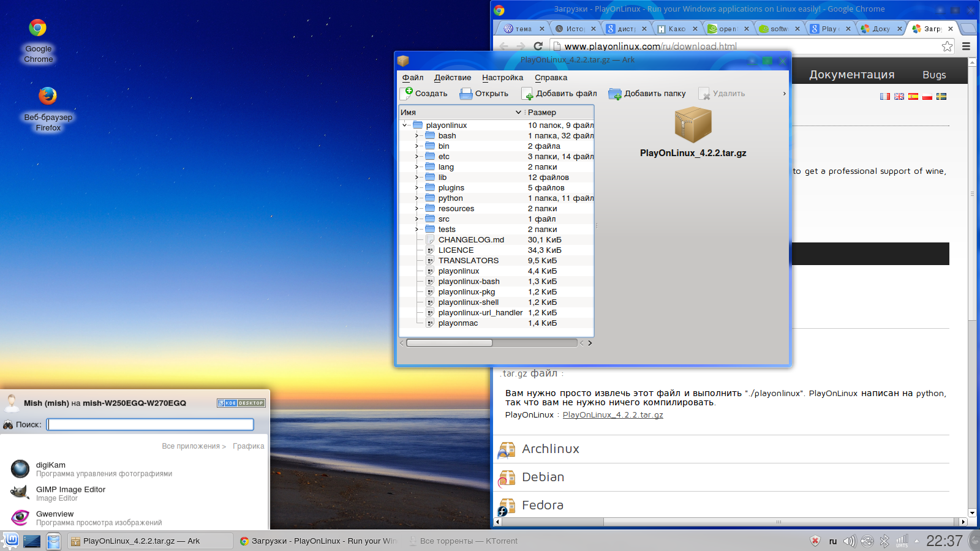Click the horizontal scrollbar in the Ark file list
This screenshot has width=980, height=551.
click(449, 343)
